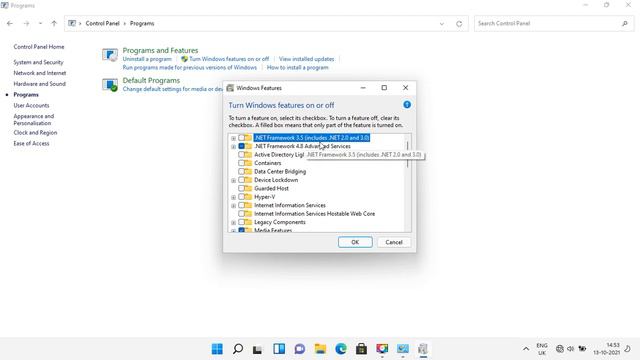Click the search magnifier in Control Panel
Screen dimensions: 640x360
click(624, 24)
